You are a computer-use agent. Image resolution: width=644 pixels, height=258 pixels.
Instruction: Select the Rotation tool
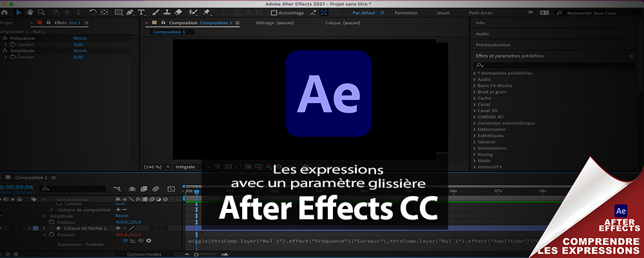point(93,12)
